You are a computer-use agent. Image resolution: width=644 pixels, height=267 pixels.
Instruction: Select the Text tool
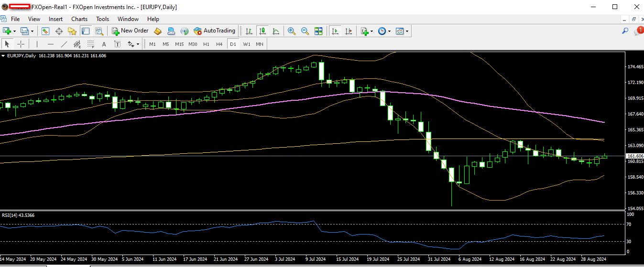click(104, 44)
